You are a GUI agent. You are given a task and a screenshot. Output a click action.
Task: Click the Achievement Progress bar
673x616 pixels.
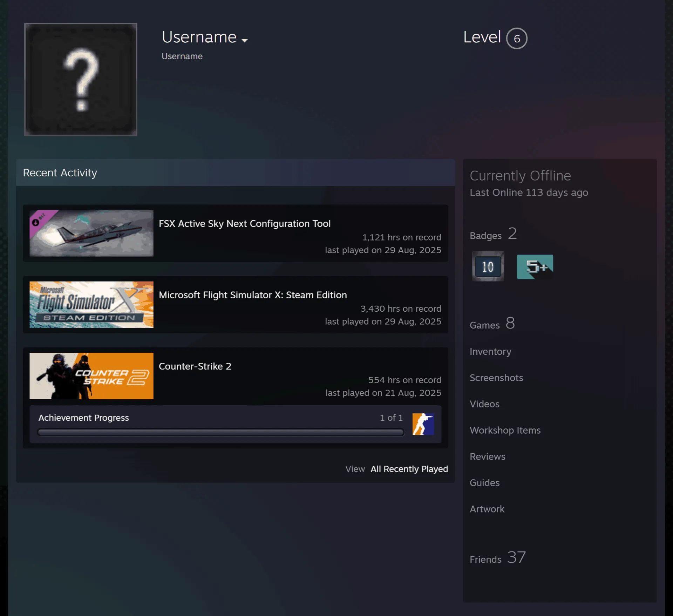coord(221,432)
